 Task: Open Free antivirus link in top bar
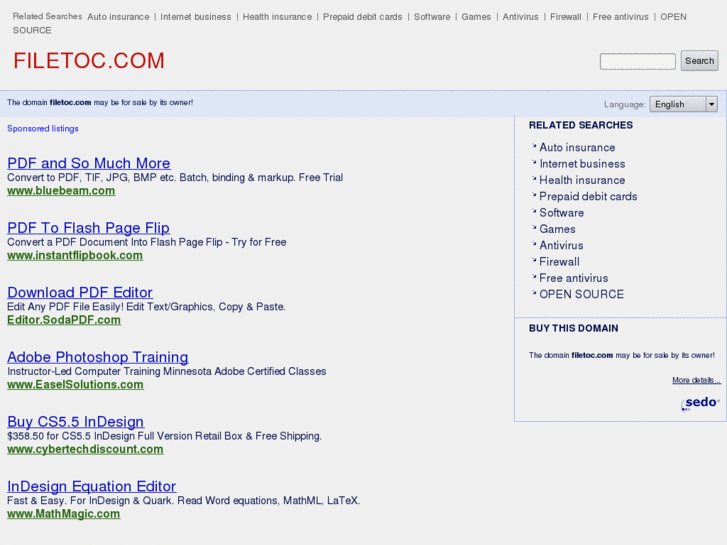[620, 17]
